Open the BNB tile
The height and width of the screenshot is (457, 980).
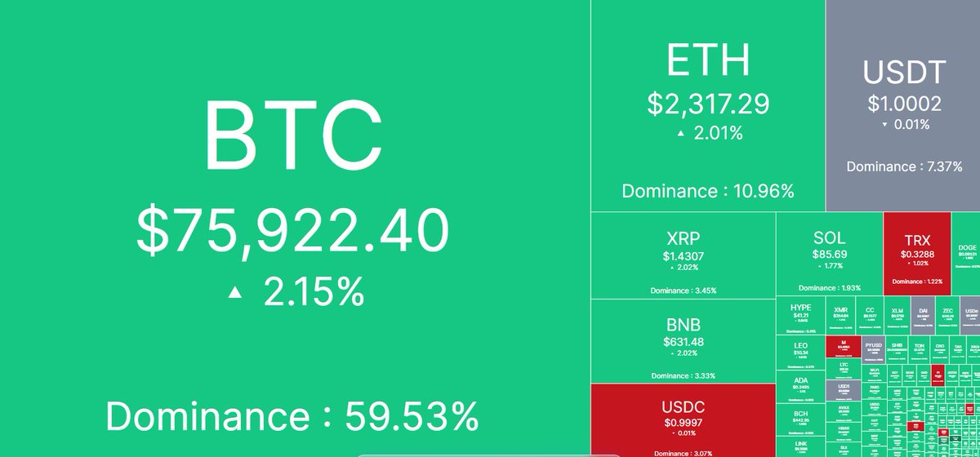pos(682,340)
